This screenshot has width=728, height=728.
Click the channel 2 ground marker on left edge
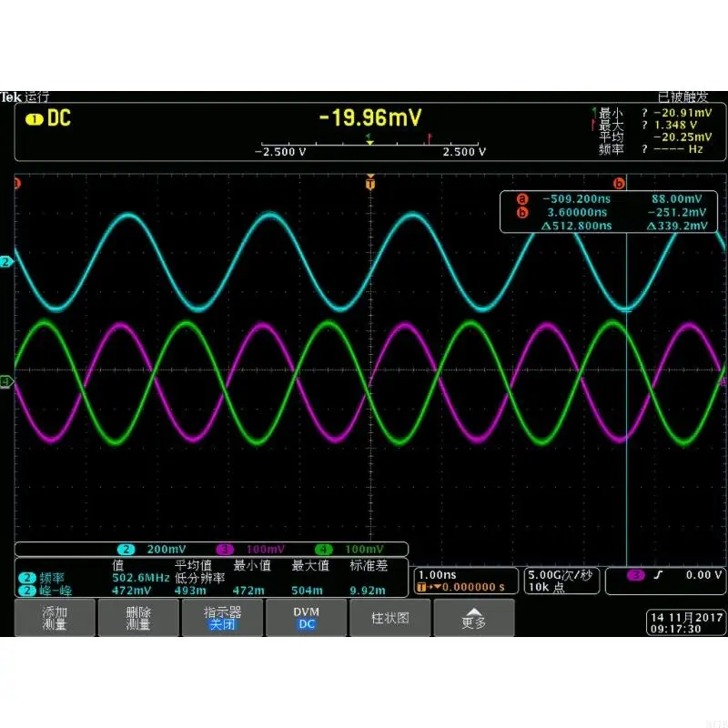7,263
